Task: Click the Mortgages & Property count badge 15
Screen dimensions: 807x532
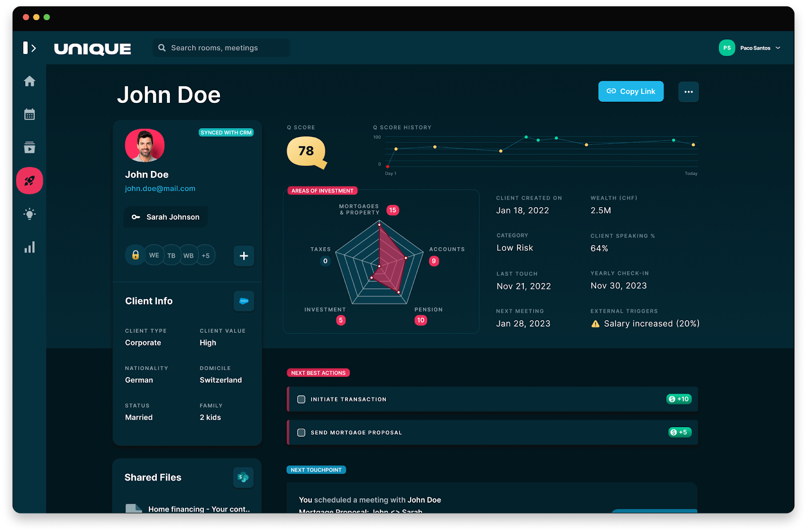Action: click(393, 210)
